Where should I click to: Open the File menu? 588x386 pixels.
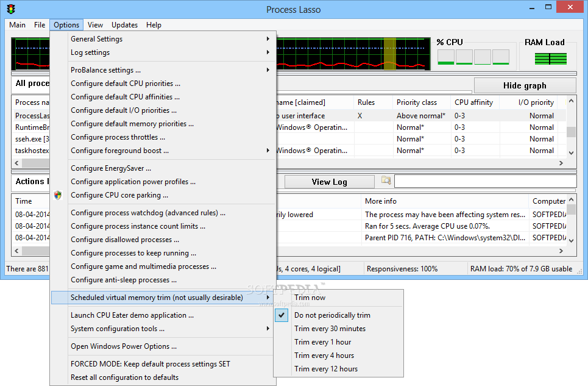[40, 25]
